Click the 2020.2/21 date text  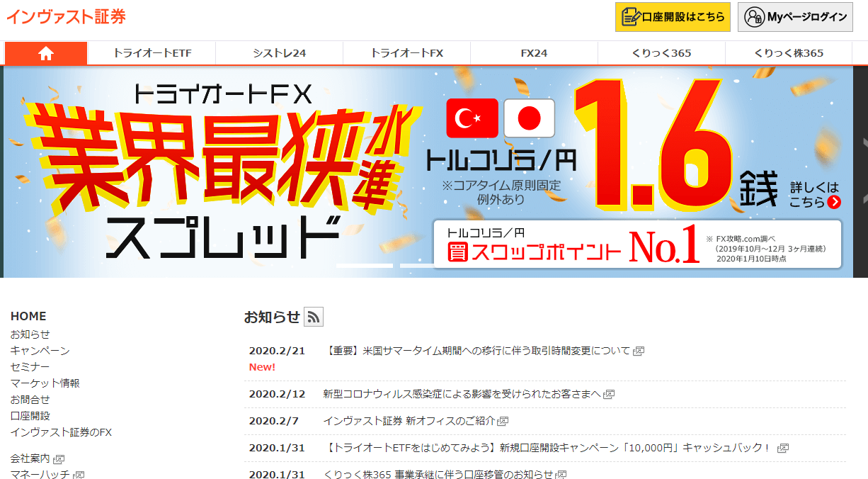pyautogui.click(x=277, y=351)
